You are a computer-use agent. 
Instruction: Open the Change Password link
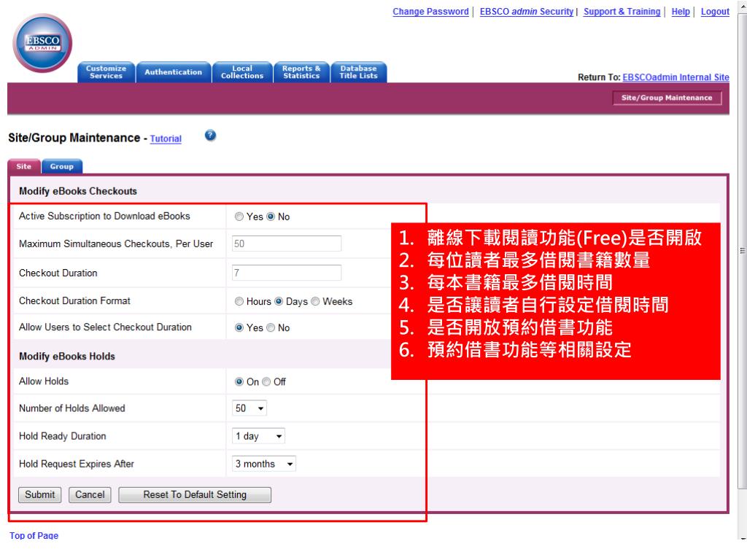click(430, 12)
